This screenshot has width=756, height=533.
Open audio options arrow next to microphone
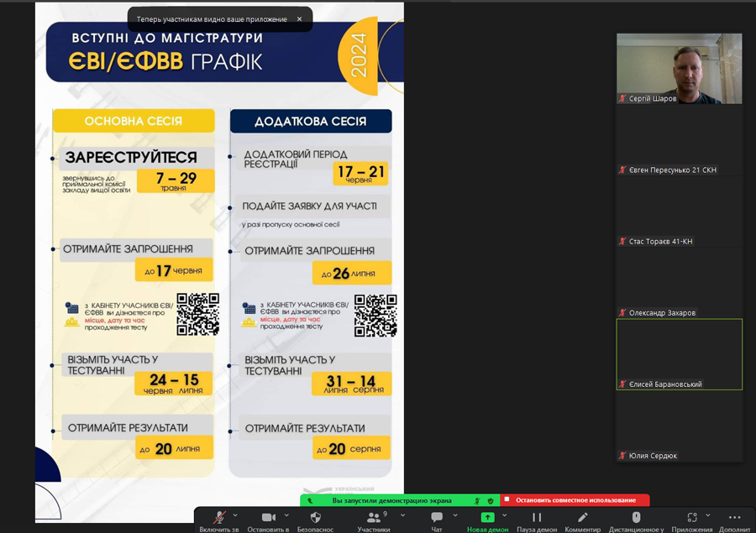pyautogui.click(x=235, y=515)
